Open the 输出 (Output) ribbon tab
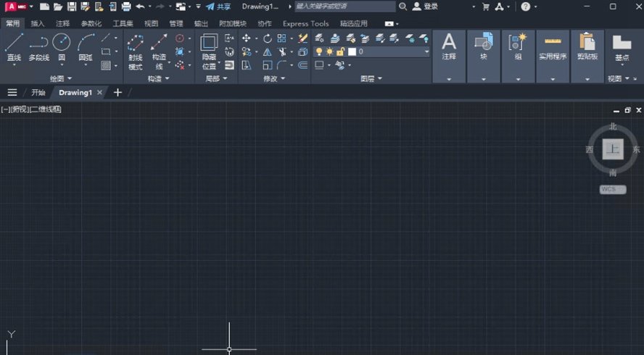The height and width of the screenshot is (355, 644). [202, 24]
